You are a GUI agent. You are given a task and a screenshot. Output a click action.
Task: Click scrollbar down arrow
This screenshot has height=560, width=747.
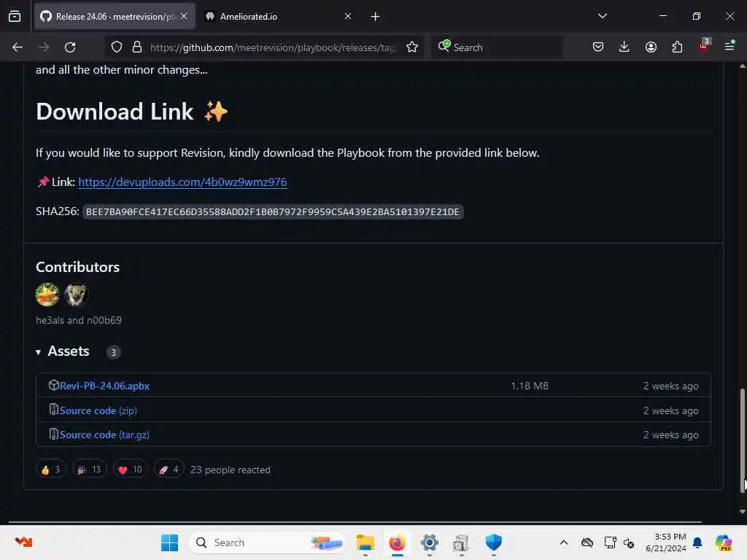point(742,511)
